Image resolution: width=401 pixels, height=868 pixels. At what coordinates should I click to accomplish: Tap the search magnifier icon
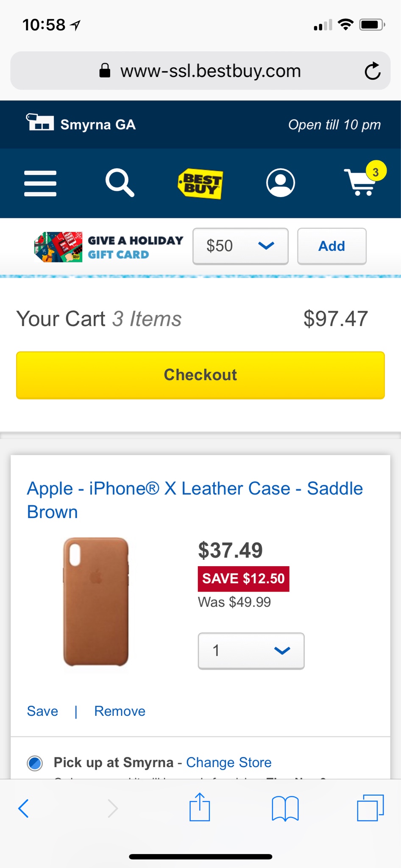(120, 183)
